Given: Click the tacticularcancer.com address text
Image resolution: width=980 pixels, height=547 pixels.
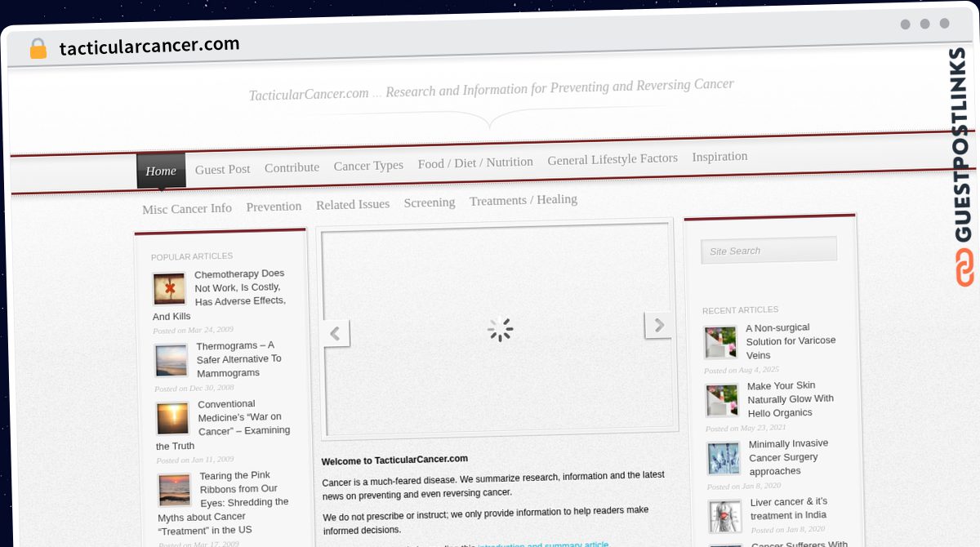Looking at the screenshot, I should coord(149,46).
